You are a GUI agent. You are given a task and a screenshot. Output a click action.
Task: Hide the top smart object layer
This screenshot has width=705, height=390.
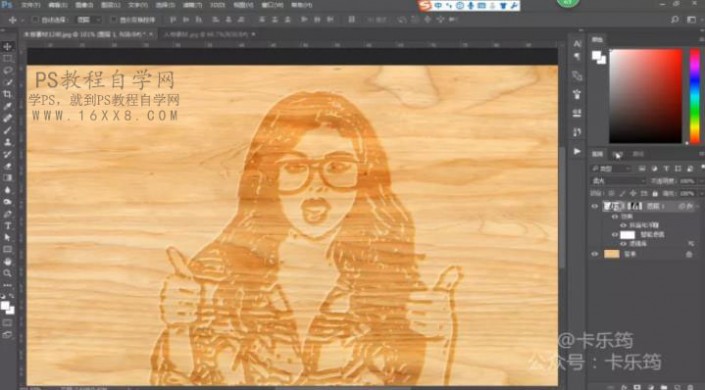[x=595, y=206]
